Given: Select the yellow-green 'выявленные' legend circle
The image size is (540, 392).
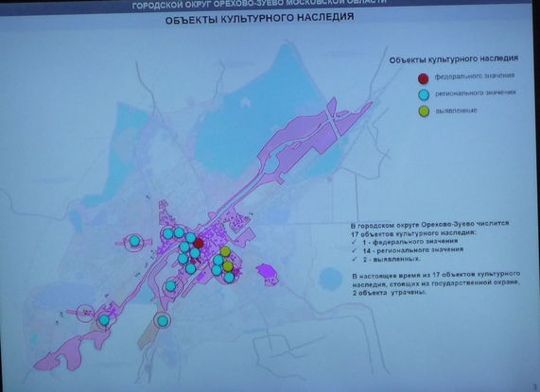Looking at the screenshot, I should tap(424, 111).
